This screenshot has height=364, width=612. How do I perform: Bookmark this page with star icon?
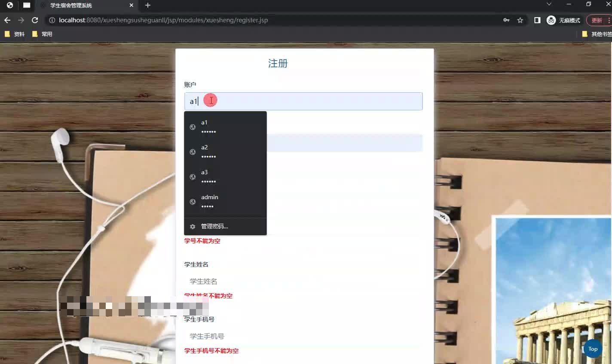point(520,20)
